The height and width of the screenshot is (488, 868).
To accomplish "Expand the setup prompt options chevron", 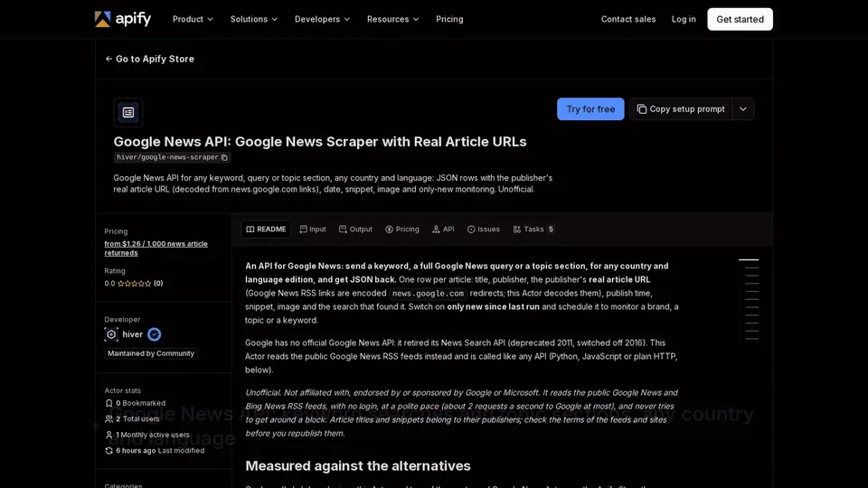I will pos(743,109).
